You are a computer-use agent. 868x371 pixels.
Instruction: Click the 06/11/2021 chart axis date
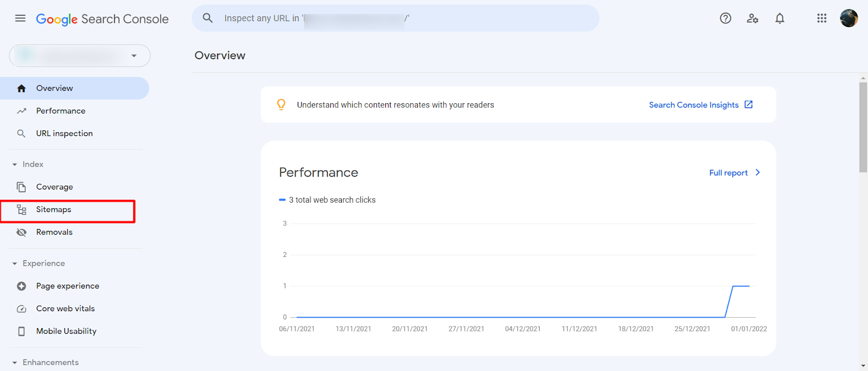coord(297,329)
